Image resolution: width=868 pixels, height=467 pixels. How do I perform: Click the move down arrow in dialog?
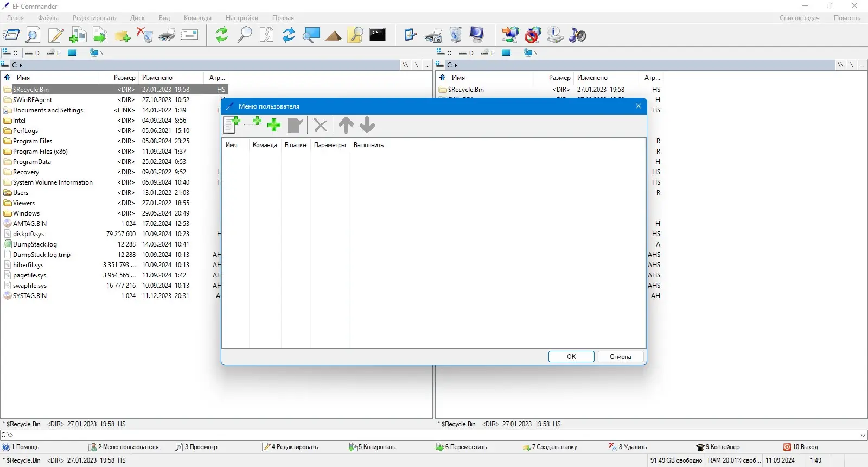coord(367,125)
